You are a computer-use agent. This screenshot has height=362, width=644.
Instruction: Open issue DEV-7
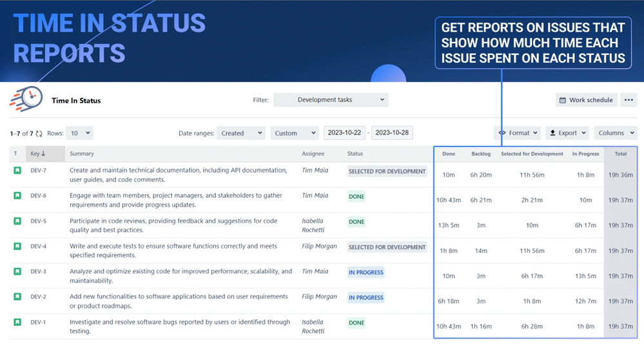[x=38, y=170]
